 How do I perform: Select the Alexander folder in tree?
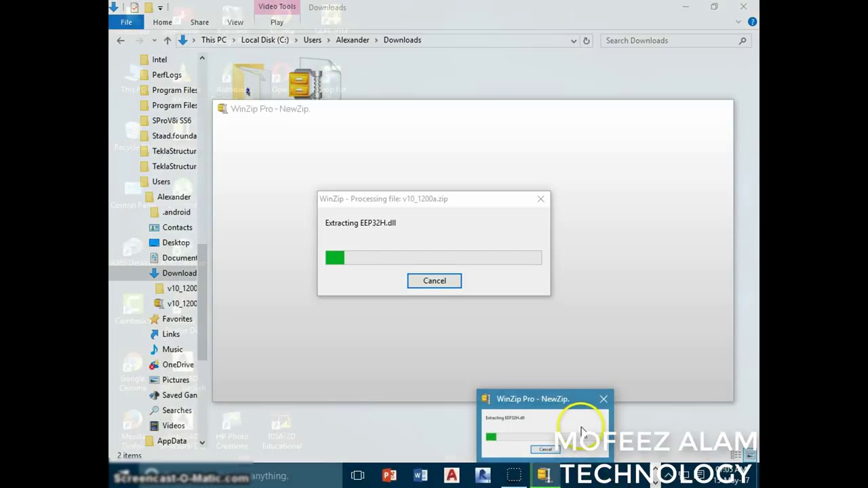pyautogui.click(x=174, y=197)
